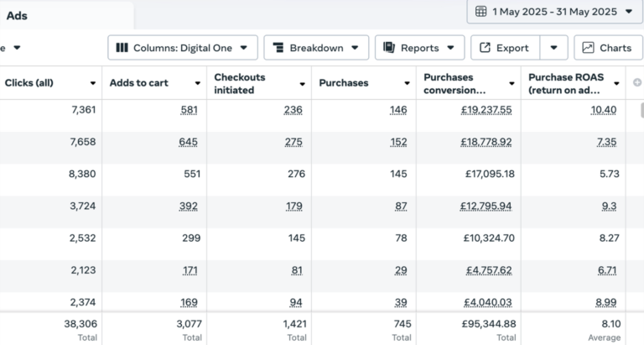Open the Adds to cart column arrow
The width and height of the screenshot is (644, 345).
coord(198,83)
